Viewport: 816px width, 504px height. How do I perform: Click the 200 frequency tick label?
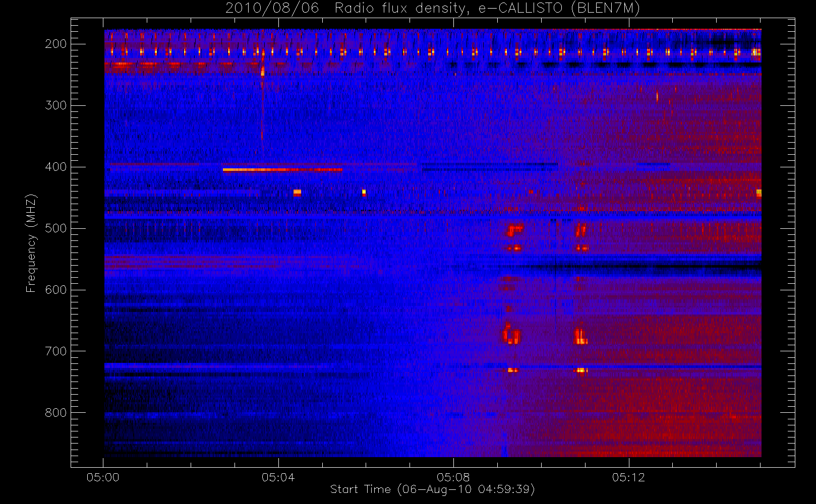(x=55, y=44)
